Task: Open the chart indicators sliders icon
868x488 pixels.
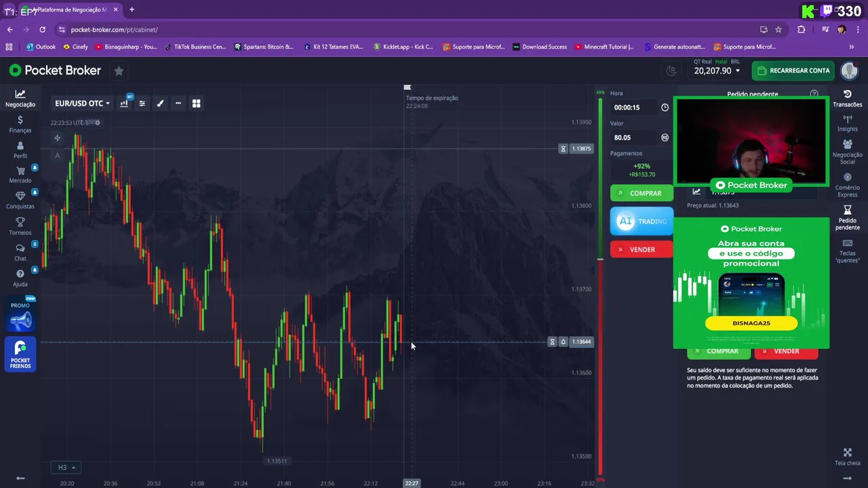Action: (142, 103)
